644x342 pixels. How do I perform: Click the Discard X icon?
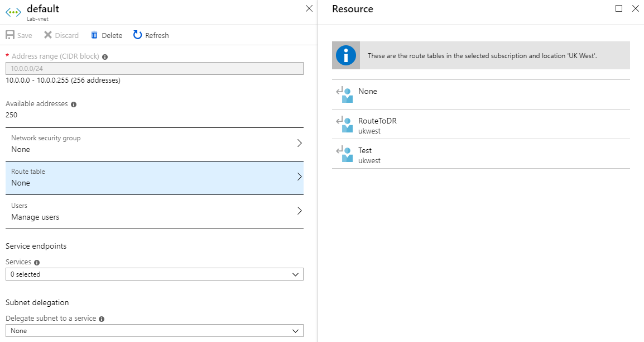(48, 35)
